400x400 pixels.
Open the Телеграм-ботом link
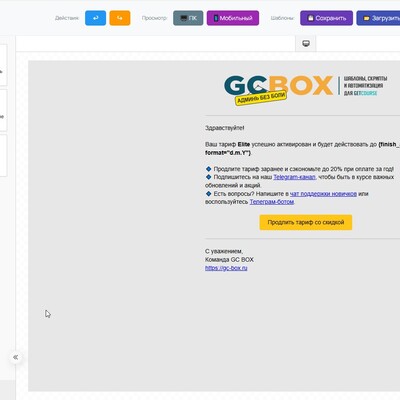272,202
